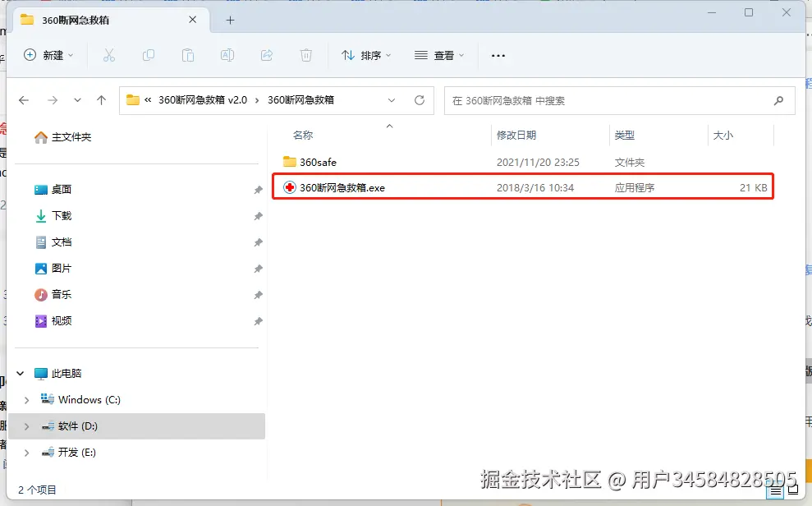Expand the Windows (C:) drive node
The image size is (812, 506).
coord(26,400)
